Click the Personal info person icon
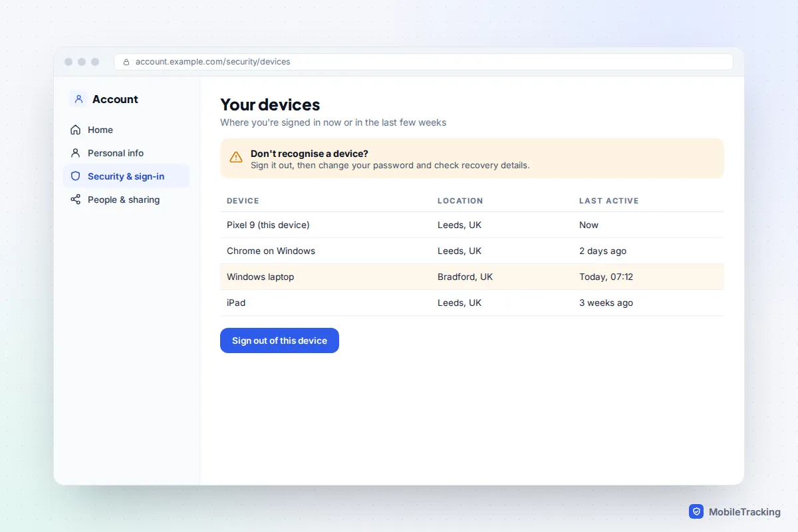The width and height of the screenshot is (798, 532). tap(75, 153)
